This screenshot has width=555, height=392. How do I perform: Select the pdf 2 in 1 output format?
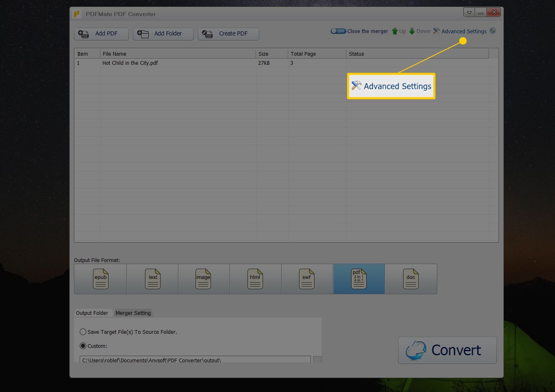click(359, 279)
